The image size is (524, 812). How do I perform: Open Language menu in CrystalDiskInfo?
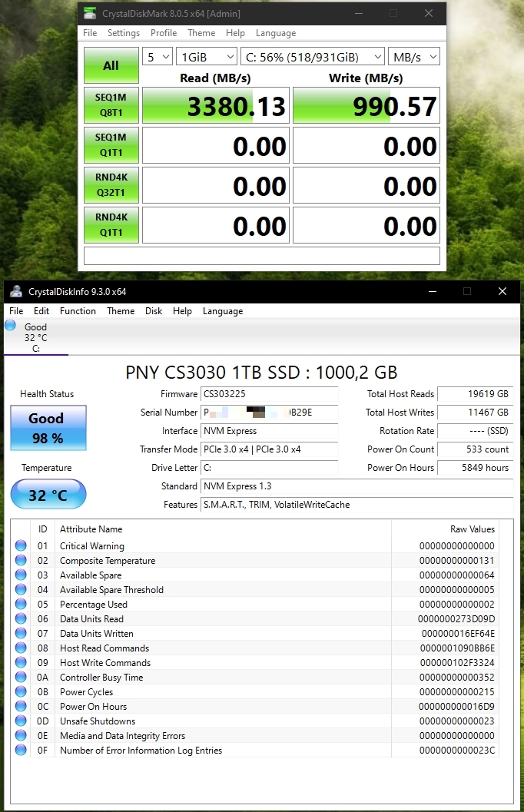223,310
